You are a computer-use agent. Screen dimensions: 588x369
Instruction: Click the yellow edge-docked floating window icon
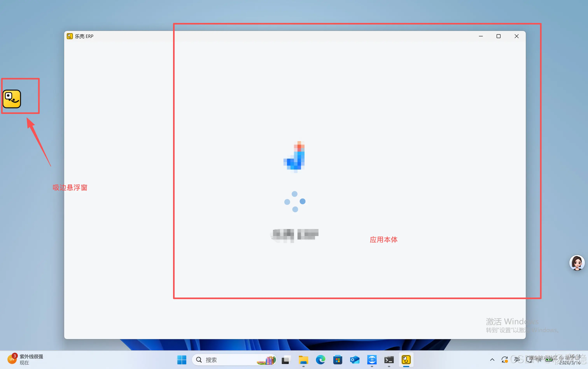(x=12, y=99)
